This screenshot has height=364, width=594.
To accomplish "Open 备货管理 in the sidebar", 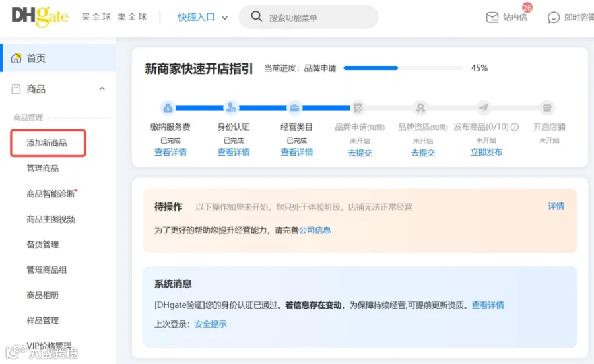I will coord(42,245).
